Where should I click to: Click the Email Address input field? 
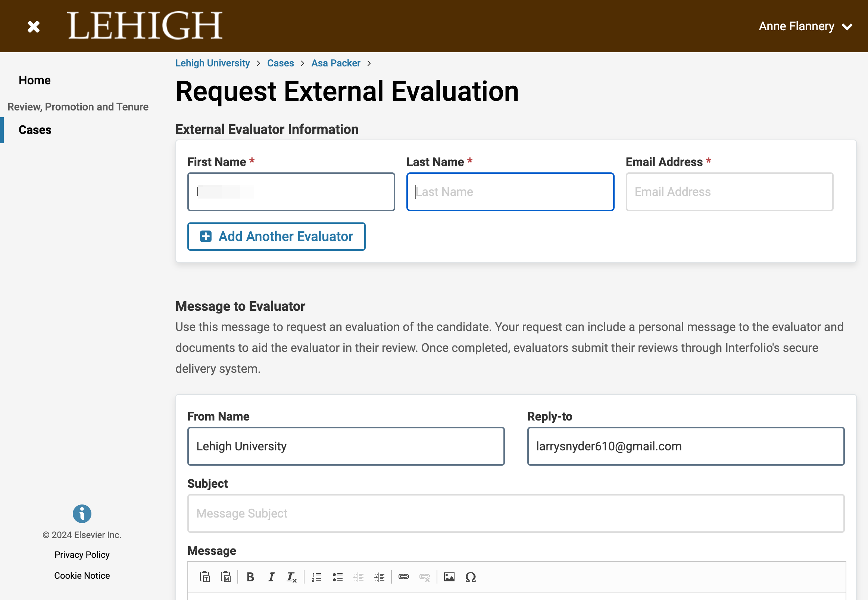pyautogui.click(x=729, y=192)
